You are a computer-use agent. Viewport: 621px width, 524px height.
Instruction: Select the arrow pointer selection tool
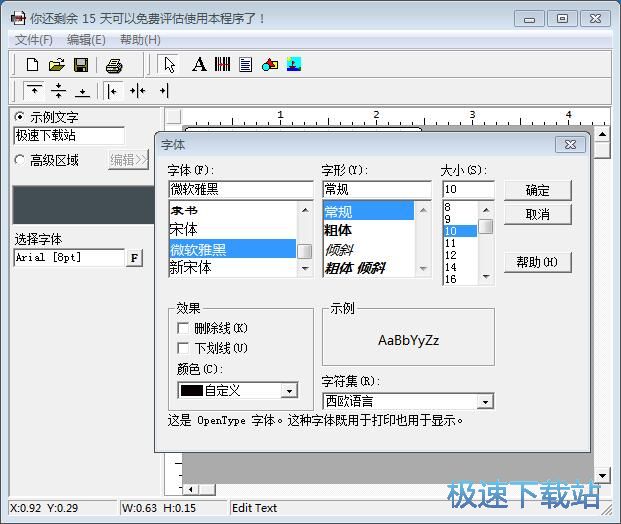point(169,65)
